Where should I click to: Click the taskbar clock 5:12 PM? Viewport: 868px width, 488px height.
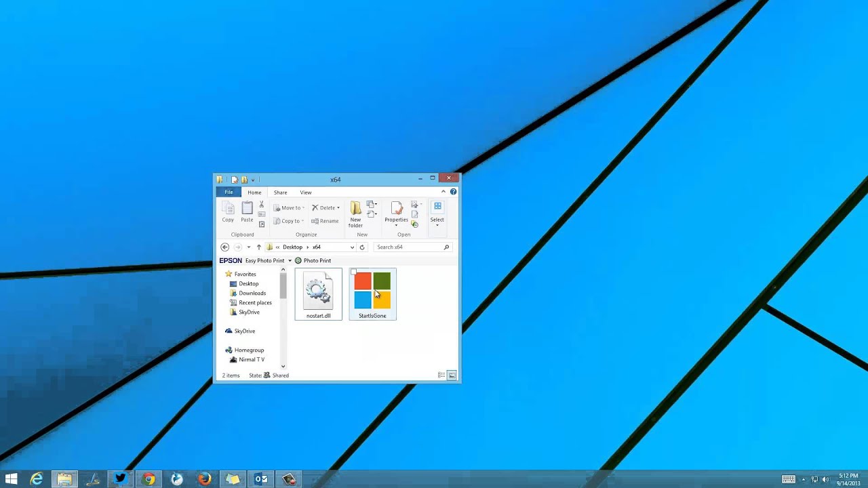(848, 476)
